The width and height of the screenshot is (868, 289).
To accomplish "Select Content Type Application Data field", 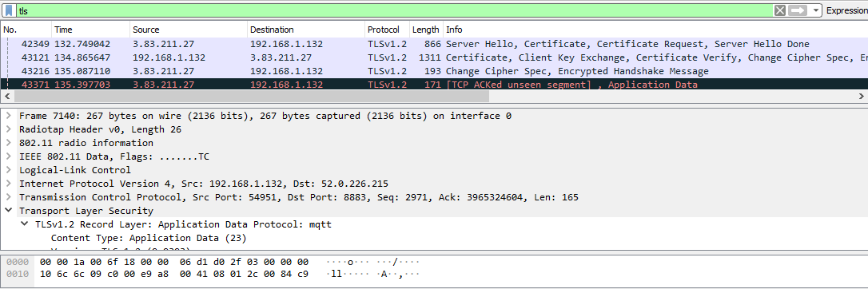I will tap(149, 238).
